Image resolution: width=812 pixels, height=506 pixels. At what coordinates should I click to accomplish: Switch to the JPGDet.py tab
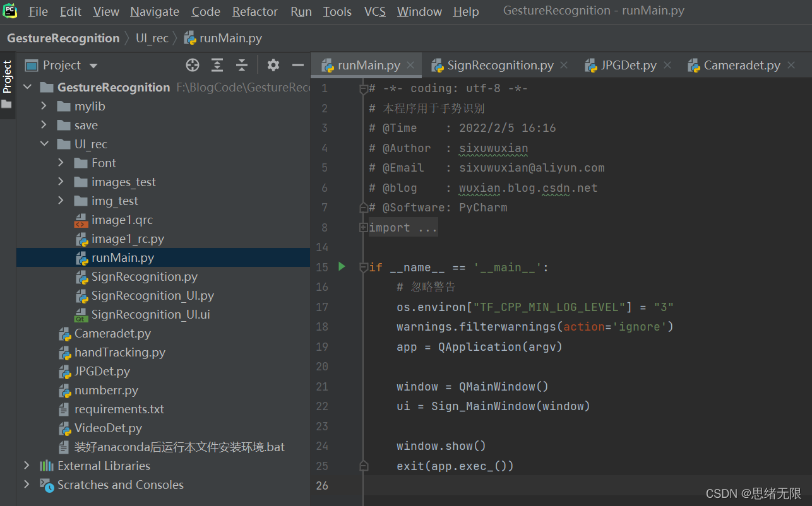point(621,65)
